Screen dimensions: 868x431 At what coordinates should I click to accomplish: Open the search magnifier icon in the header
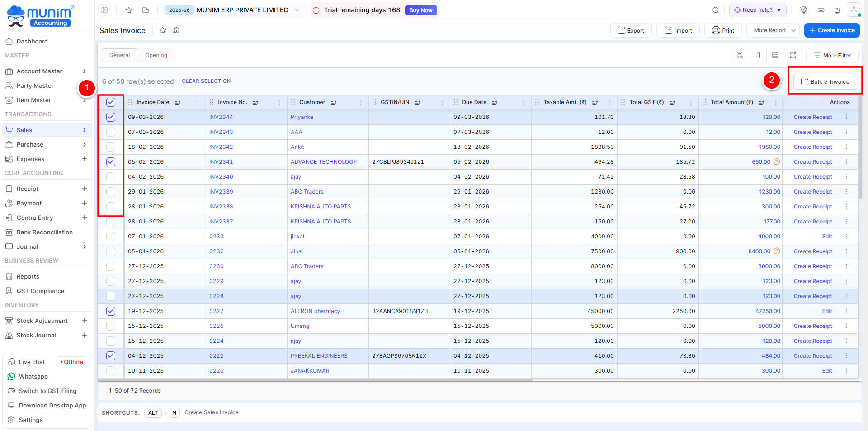click(x=716, y=10)
